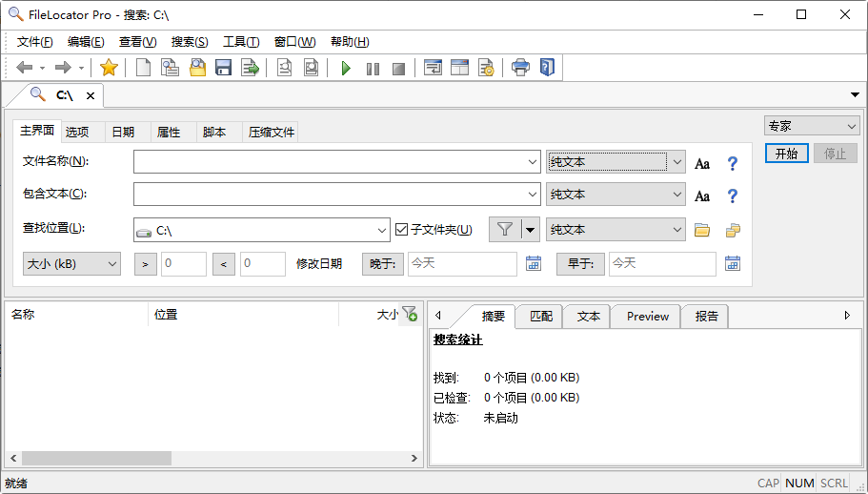The height and width of the screenshot is (494, 868).
Task: Stop the search with toolbar stop icon
Action: 398,69
